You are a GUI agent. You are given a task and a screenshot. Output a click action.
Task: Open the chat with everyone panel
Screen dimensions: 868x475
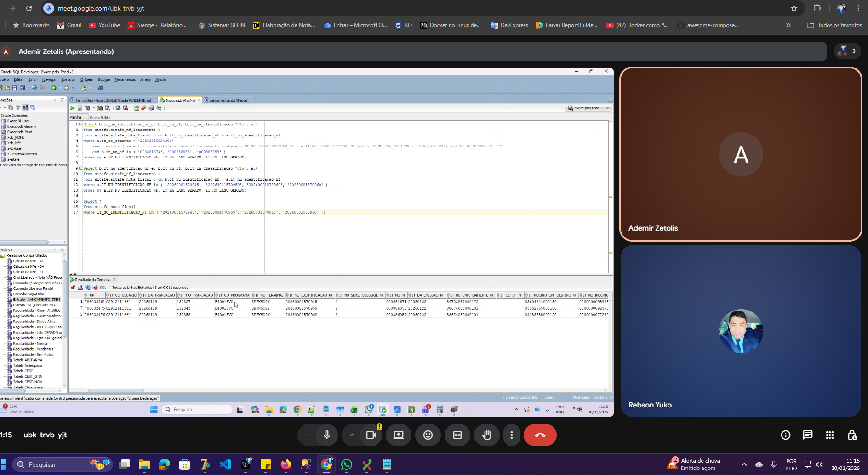(x=808, y=435)
